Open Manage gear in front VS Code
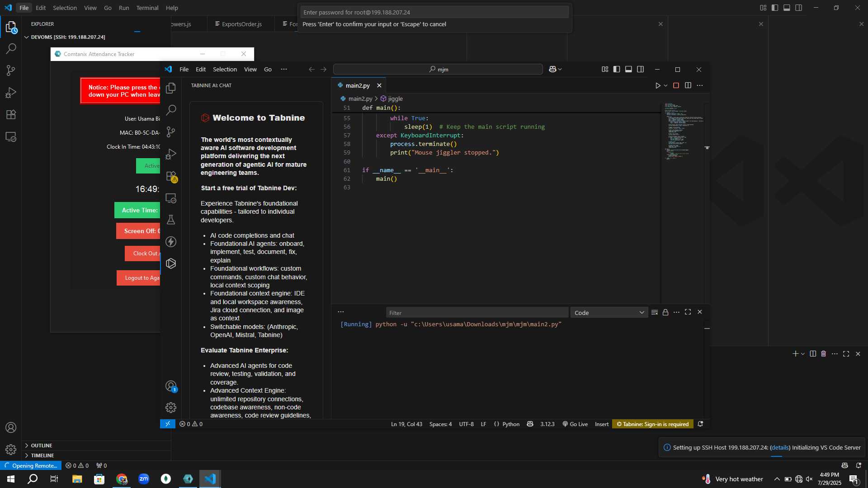Screen dimensions: 868x488 click(x=171, y=408)
